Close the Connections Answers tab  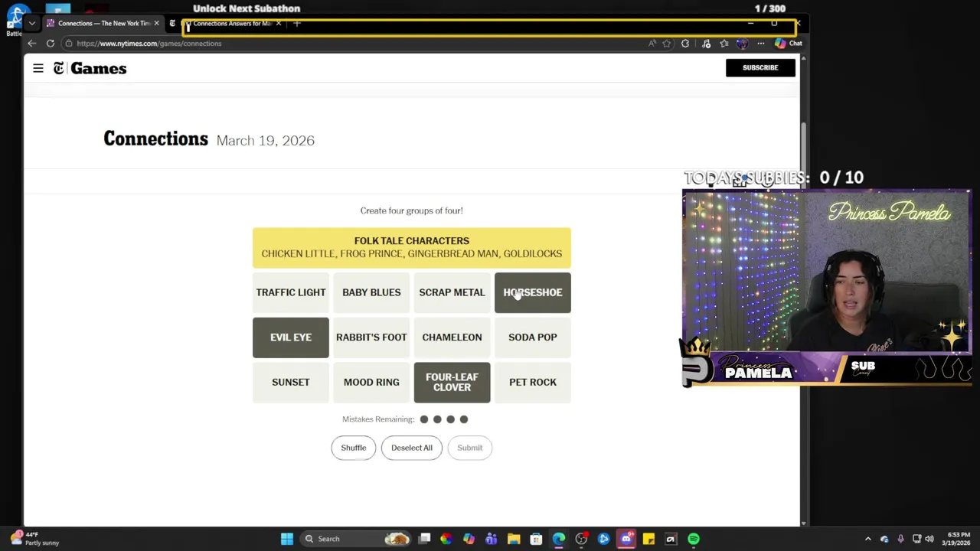[x=279, y=24]
